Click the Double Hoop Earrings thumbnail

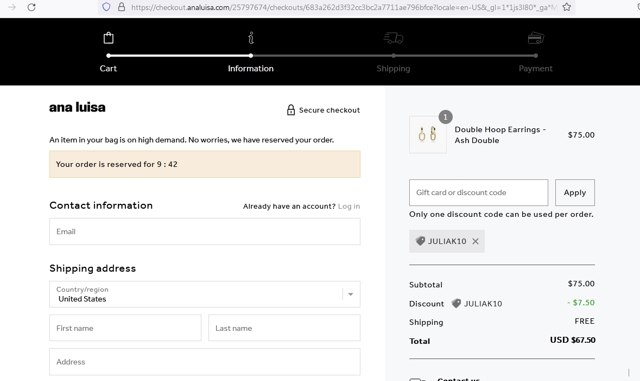tap(428, 134)
